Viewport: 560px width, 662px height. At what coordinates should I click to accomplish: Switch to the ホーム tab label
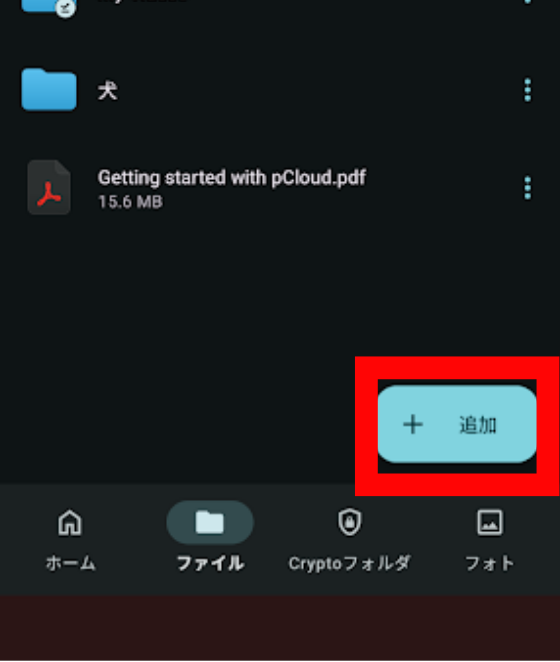[71, 564]
